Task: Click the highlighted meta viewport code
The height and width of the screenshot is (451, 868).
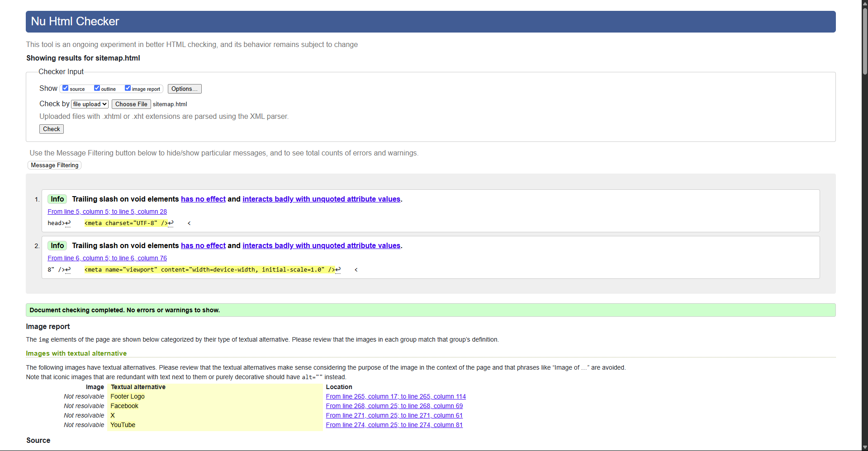Action: (x=209, y=270)
